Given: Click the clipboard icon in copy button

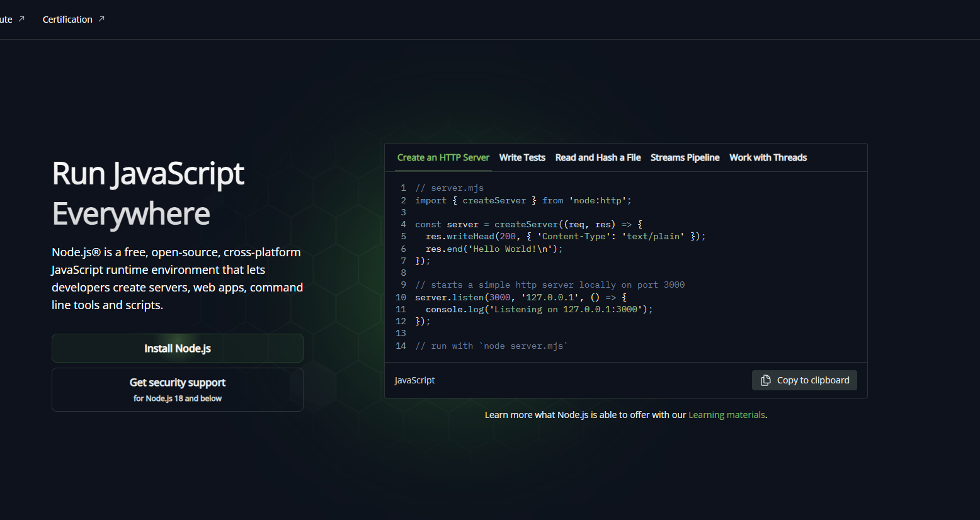Looking at the screenshot, I should (766, 380).
